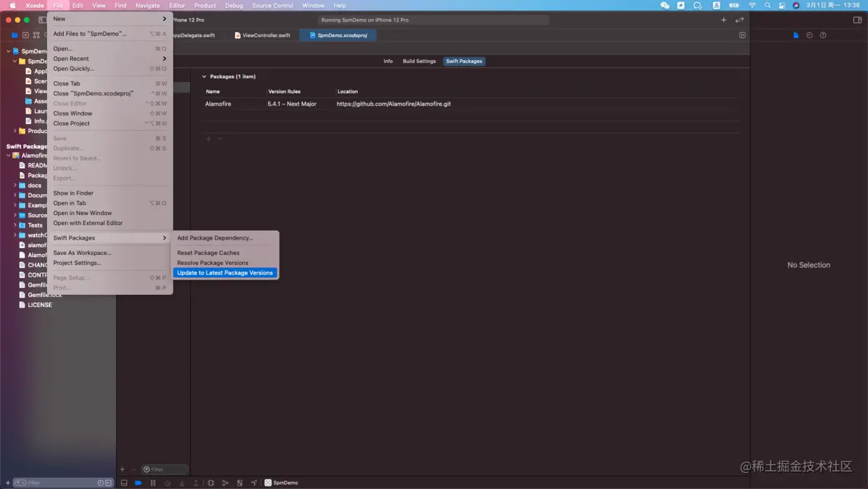
Task: Open the Quick Help inspector icon
Action: point(823,35)
